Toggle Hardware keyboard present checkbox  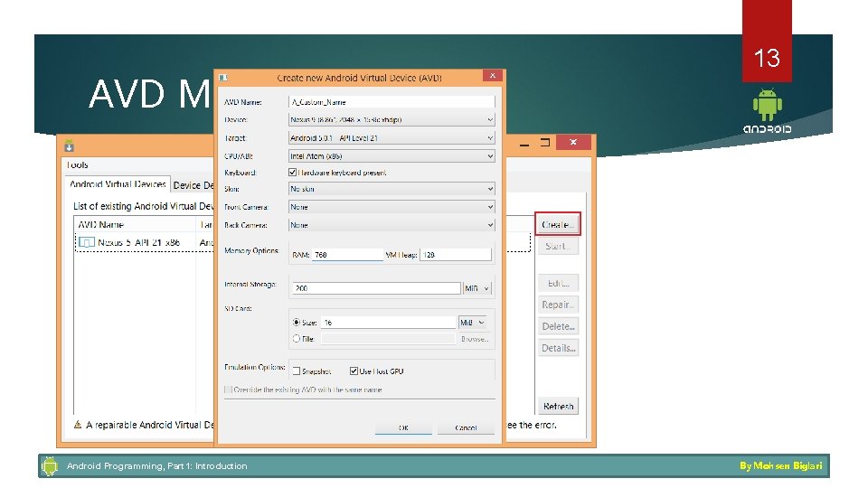point(292,173)
